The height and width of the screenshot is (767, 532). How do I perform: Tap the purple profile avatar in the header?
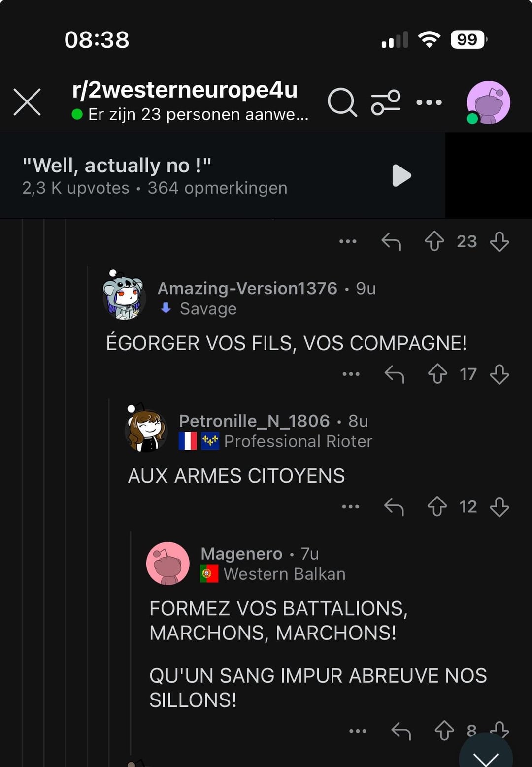[488, 102]
